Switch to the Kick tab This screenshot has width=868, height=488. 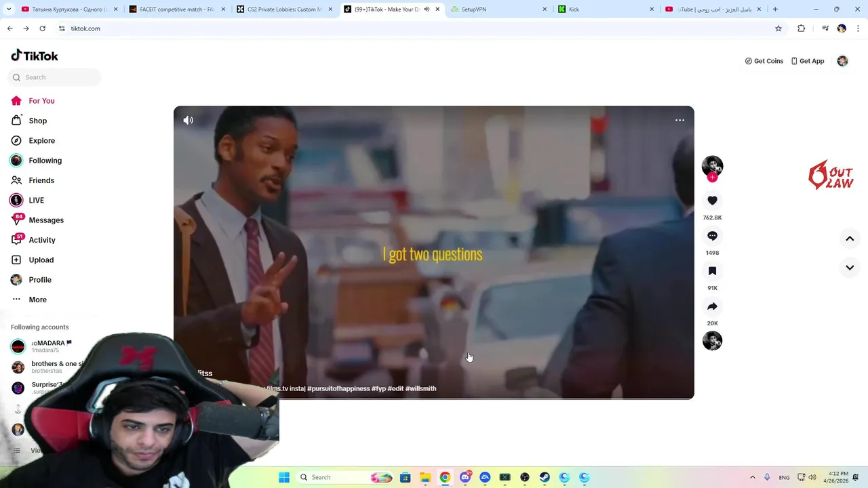click(605, 9)
